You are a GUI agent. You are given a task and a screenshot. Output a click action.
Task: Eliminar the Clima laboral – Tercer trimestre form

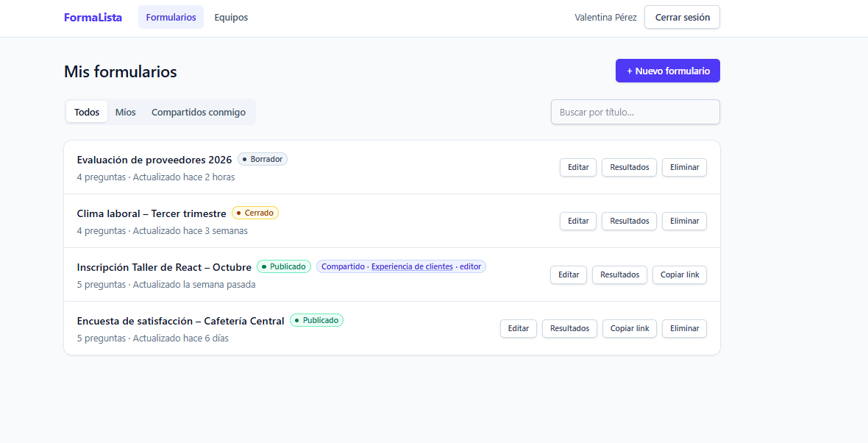point(684,221)
